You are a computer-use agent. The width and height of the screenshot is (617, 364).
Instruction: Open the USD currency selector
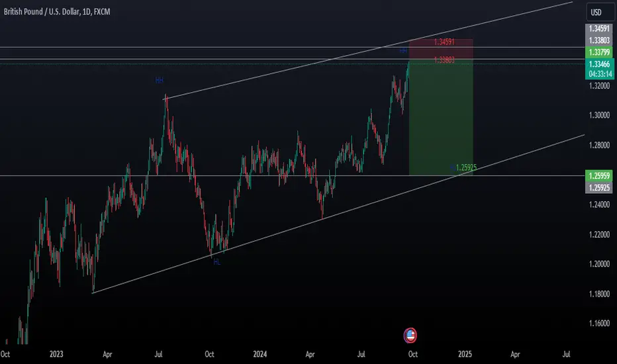click(x=600, y=12)
